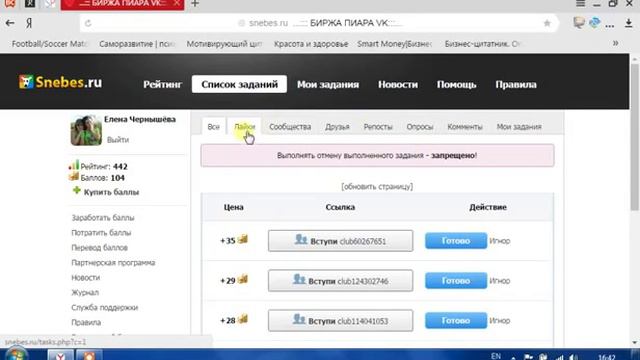
Task: Click EN language indicator in tray
Action: coord(496,356)
